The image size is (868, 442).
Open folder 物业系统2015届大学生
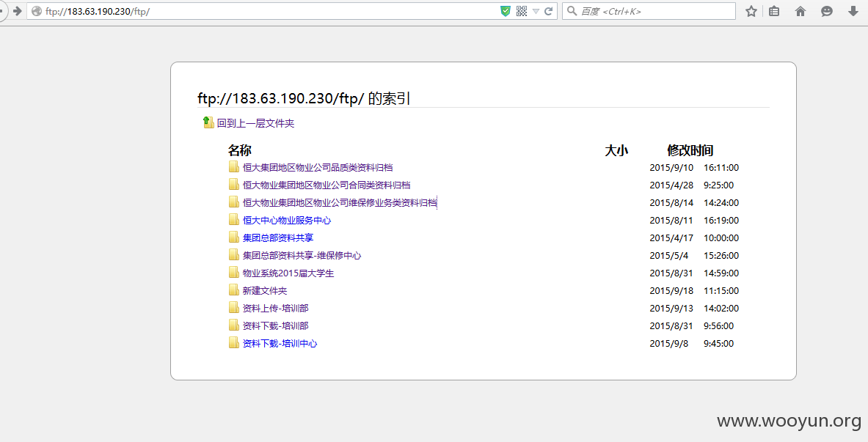coord(288,273)
